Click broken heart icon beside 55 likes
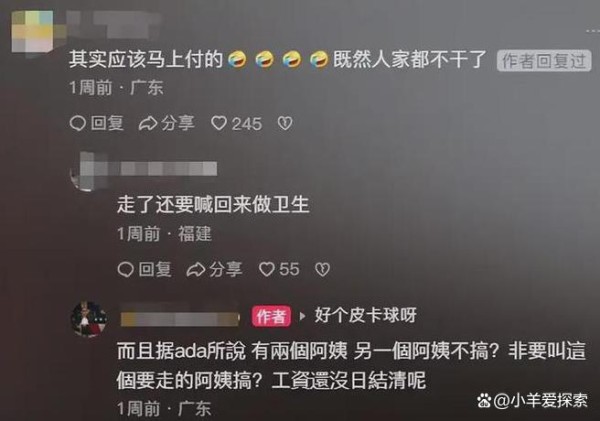The image size is (600, 421). pos(322,269)
